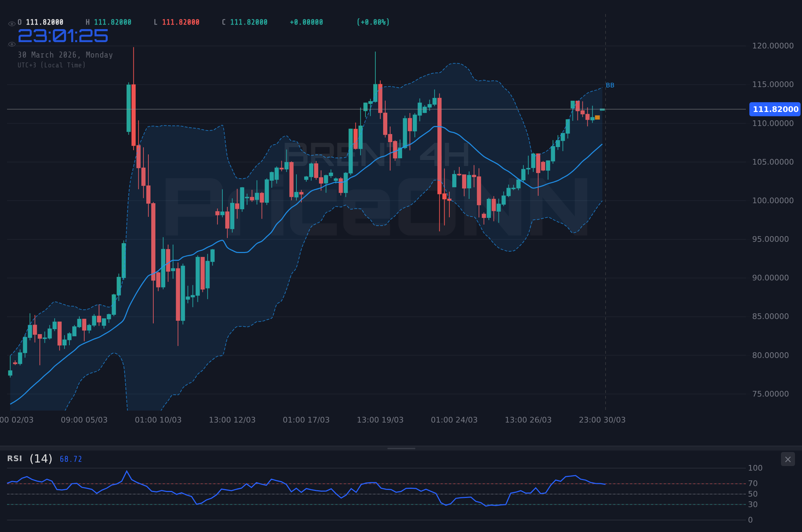Screen dimensions: 802x532
Task: Click the Open value O 111.82000 in legend
Action: (x=40, y=22)
